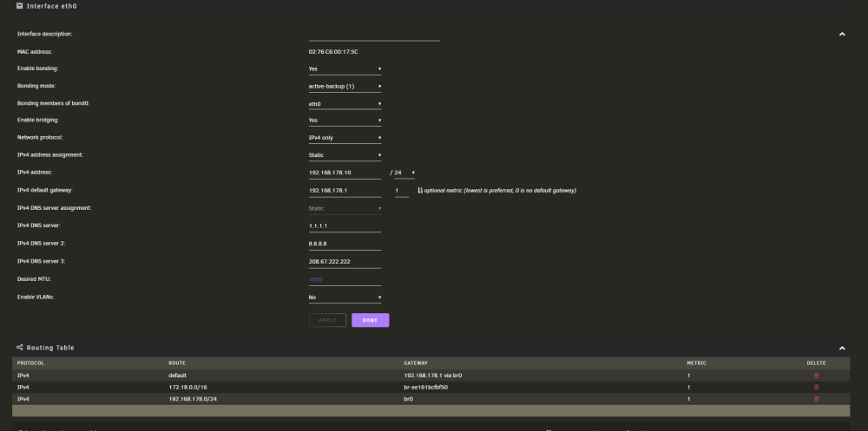Image resolution: width=868 pixels, height=431 pixels.
Task: Open the Enable VLANs dropdown
Action: (345, 297)
